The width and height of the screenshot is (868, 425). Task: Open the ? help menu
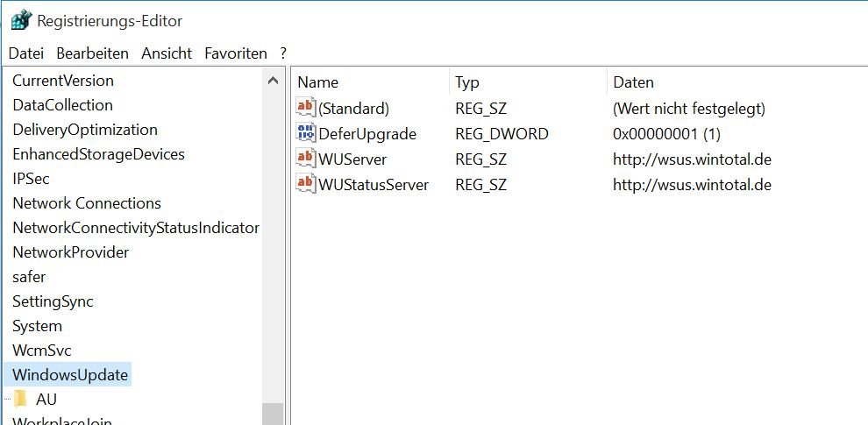[x=283, y=53]
